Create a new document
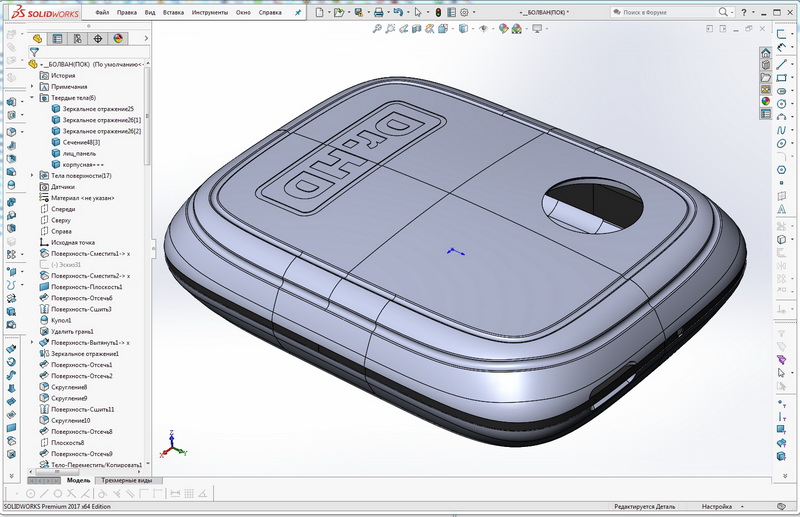Image resolution: width=800 pixels, height=517 pixels. pyautogui.click(x=319, y=12)
